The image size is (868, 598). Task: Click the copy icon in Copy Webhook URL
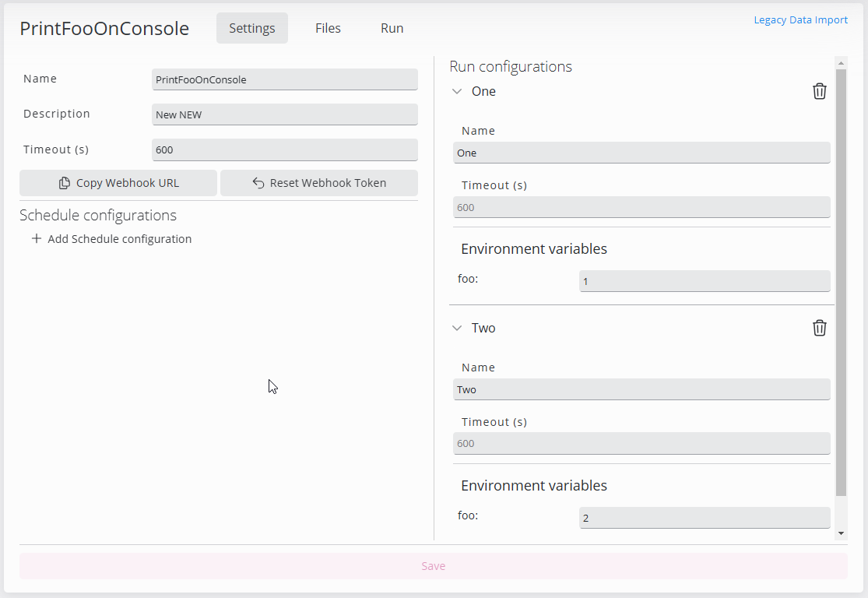point(65,184)
